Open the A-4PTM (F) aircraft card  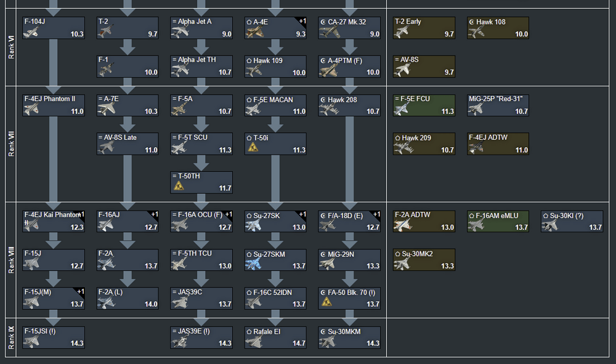coord(349,66)
